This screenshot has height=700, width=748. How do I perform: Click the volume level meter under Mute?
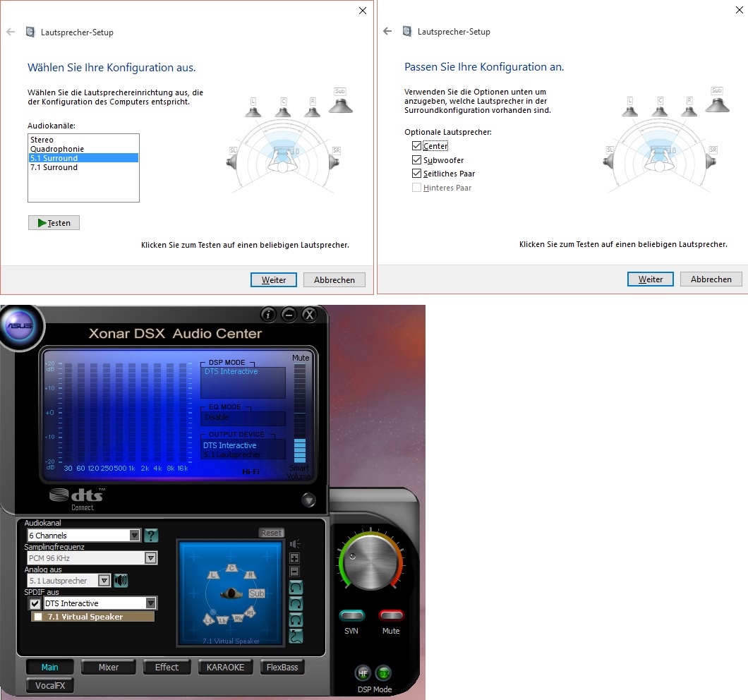pyautogui.click(x=300, y=413)
